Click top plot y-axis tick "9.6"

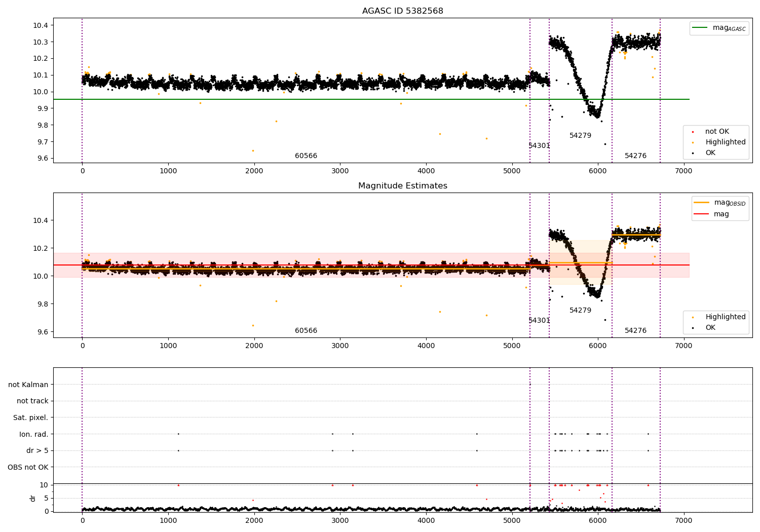point(42,159)
